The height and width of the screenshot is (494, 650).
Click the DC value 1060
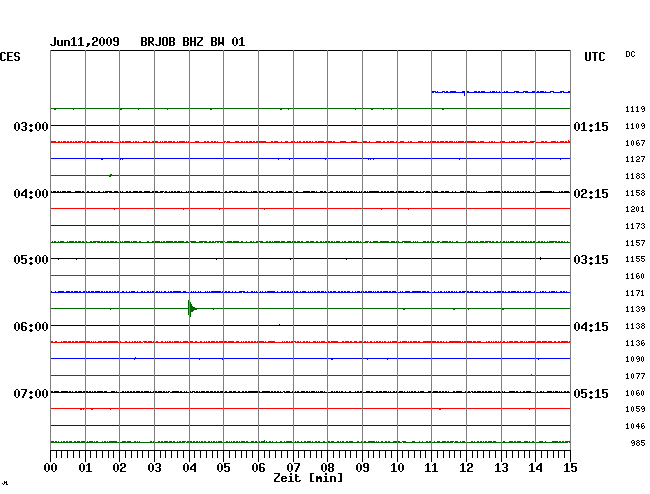click(635, 393)
